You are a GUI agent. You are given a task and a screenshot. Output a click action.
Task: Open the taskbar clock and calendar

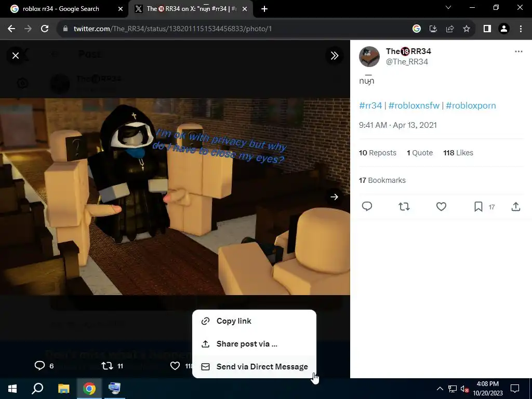point(488,389)
